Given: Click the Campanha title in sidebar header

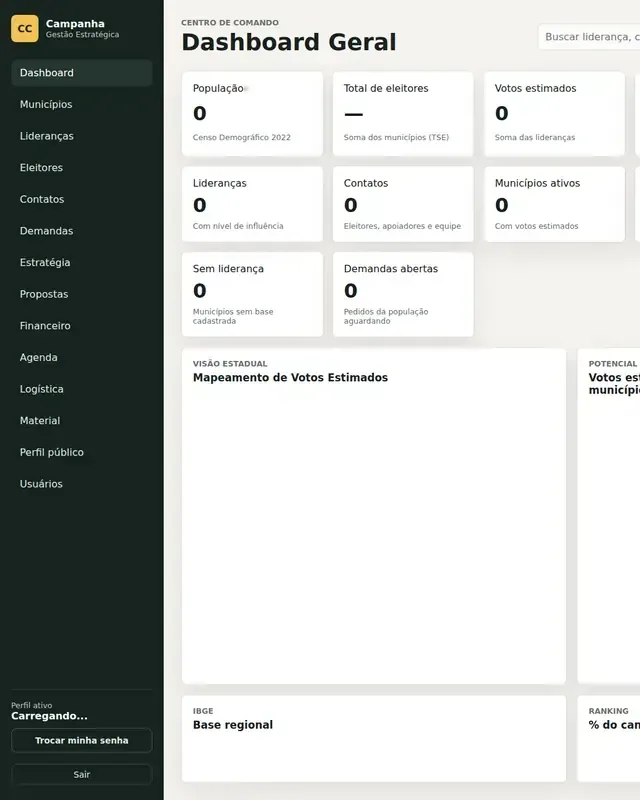Looking at the screenshot, I should coord(75,23).
